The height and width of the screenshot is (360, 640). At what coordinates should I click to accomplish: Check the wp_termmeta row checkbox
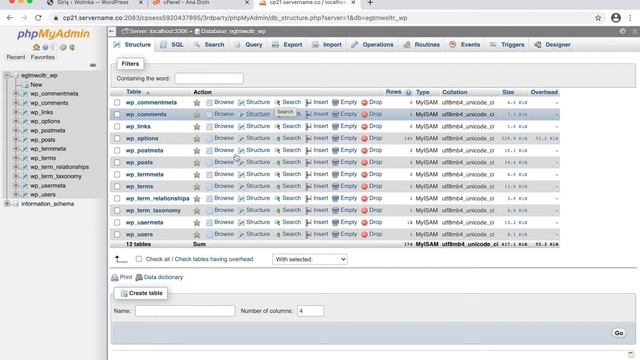click(x=117, y=175)
